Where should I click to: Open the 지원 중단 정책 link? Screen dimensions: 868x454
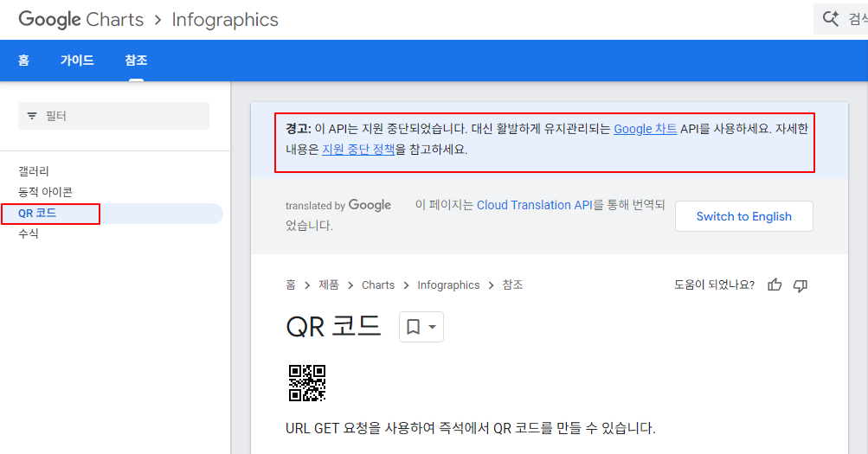(x=358, y=150)
